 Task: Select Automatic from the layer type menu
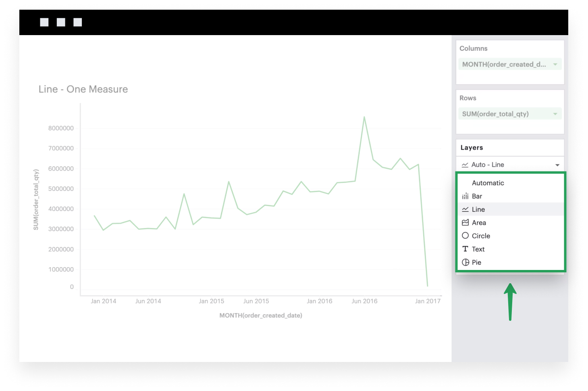coord(488,183)
